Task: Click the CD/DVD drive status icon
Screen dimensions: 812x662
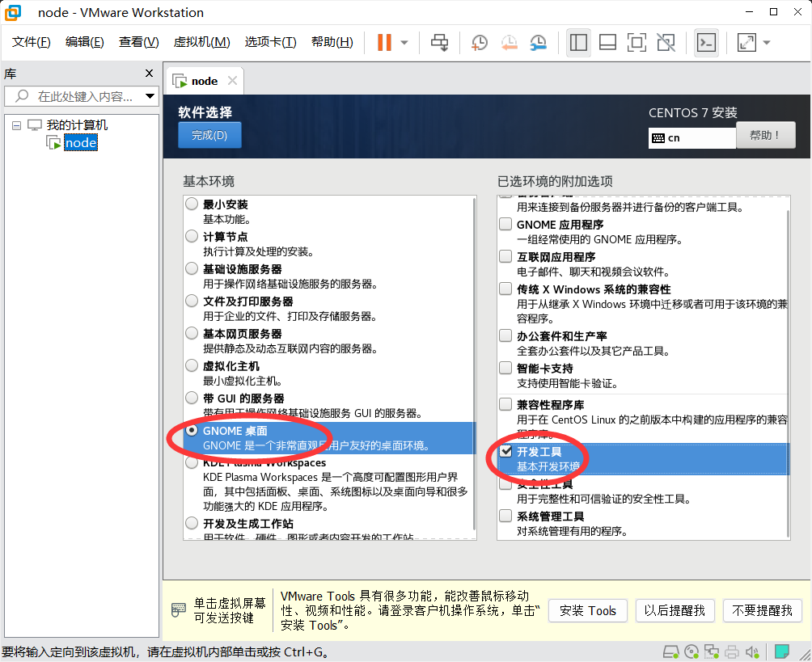Action: 691,651
